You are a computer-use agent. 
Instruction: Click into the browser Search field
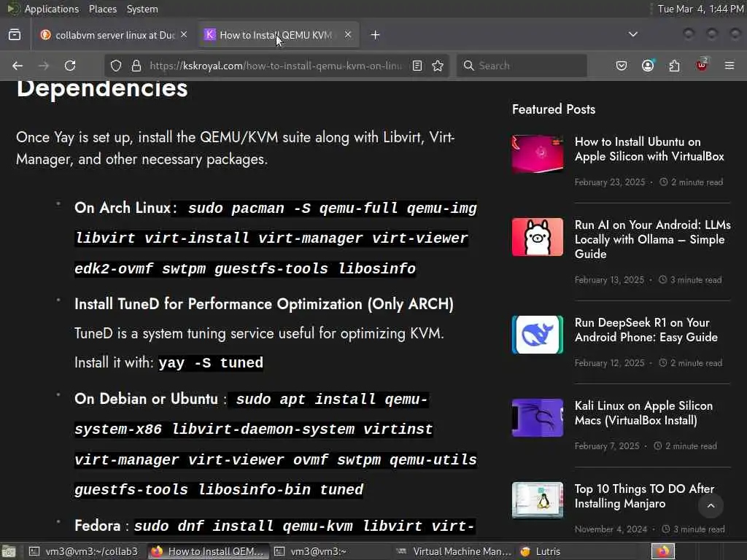coord(522,66)
